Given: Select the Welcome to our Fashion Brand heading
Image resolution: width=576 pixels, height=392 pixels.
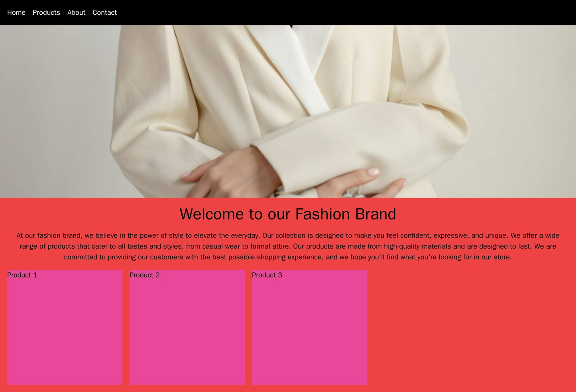Looking at the screenshot, I should 288,214.
